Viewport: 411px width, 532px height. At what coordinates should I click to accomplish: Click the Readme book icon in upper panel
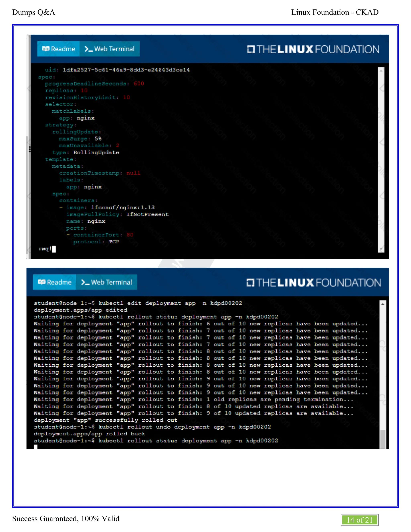pyautogui.click(x=46, y=49)
